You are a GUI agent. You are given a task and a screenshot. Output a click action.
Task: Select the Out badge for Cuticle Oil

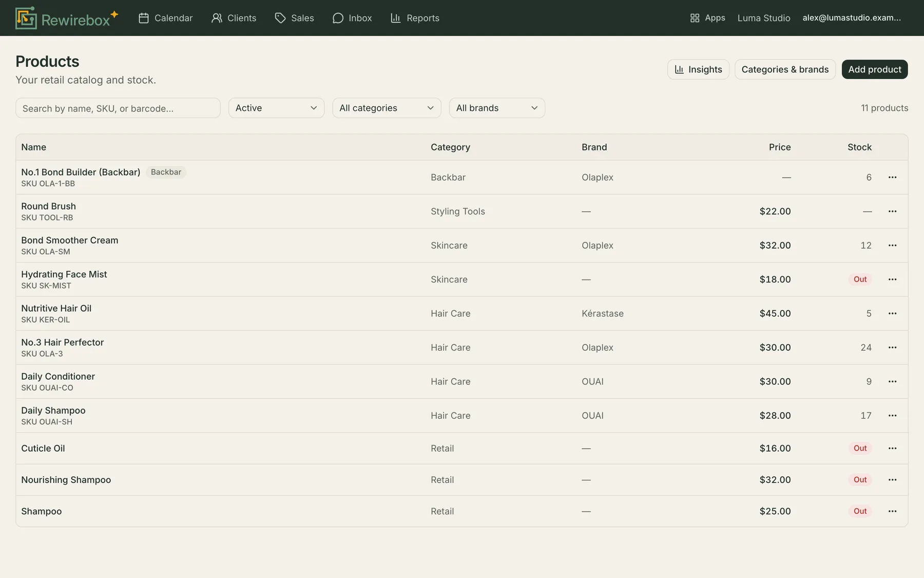(x=860, y=448)
